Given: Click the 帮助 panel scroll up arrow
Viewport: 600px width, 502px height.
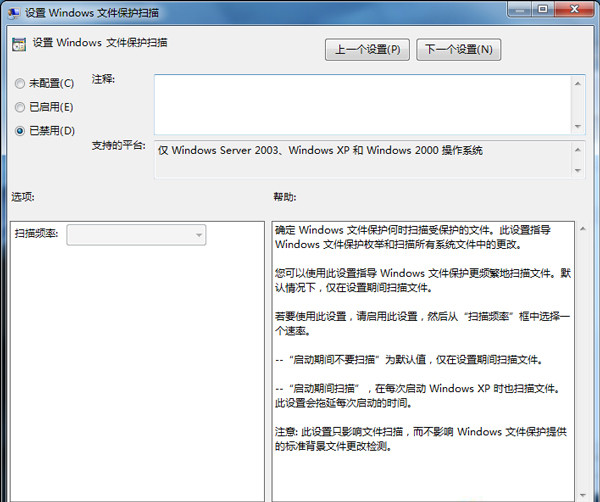Looking at the screenshot, I should tap(583, 230).
